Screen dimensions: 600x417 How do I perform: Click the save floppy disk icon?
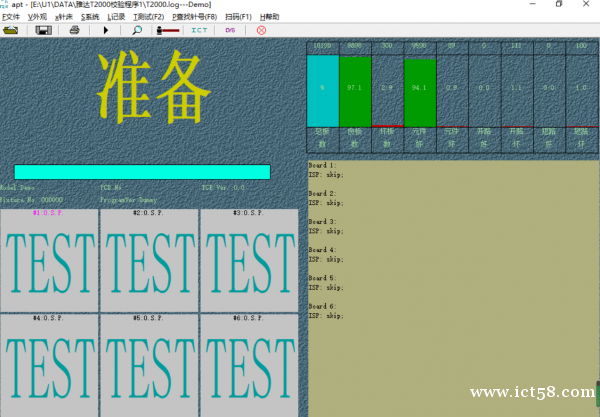(x=44, y=30)
